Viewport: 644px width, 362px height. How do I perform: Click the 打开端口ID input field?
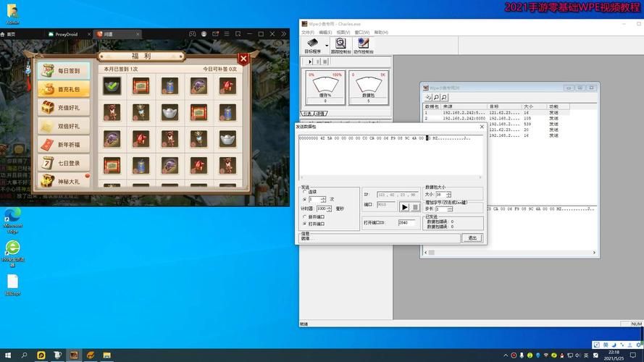[408, 223]
